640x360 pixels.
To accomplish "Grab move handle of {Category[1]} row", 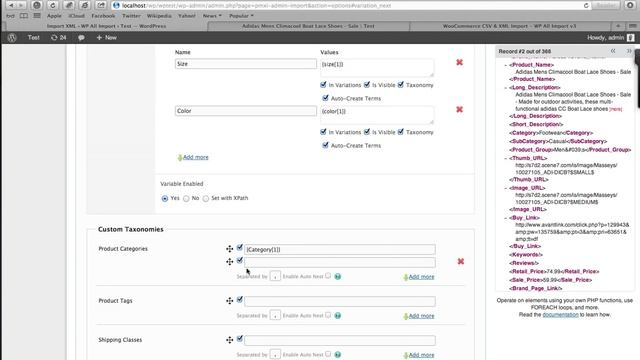I will point(229,249).
